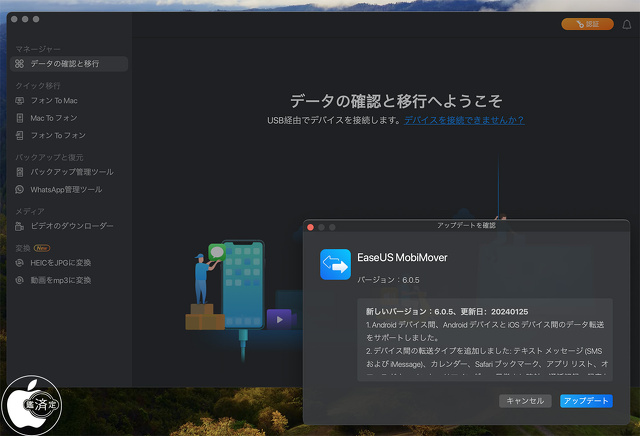Open フォン To フォン transfer mode

(x=58, y=135)
